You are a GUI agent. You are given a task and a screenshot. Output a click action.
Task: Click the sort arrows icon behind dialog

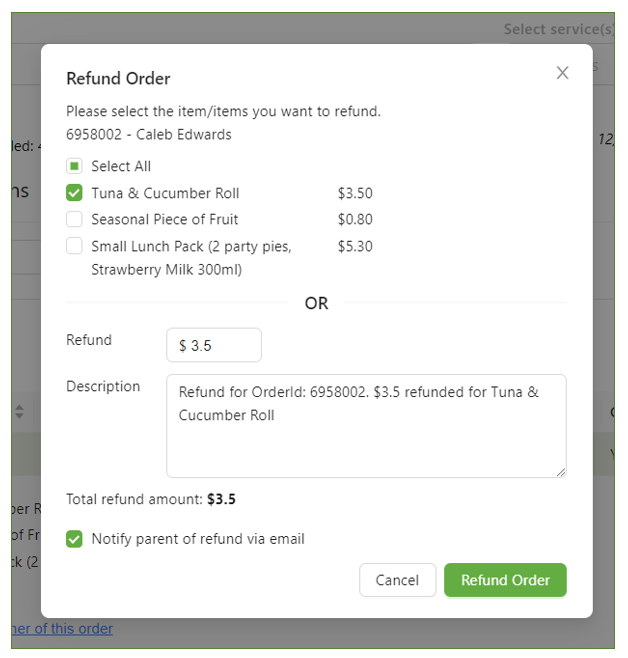19,411
